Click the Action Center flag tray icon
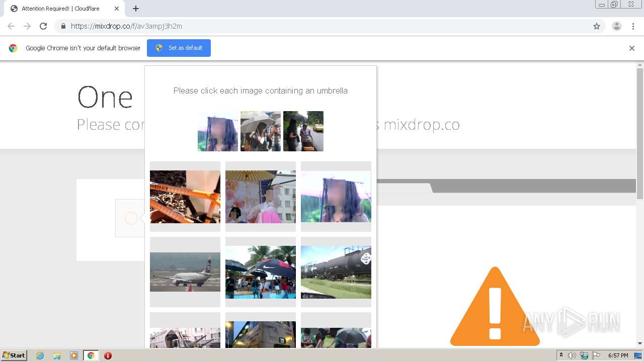Image resolution: width=644 pixels, height=362 pixels. [x=596, y=355]
